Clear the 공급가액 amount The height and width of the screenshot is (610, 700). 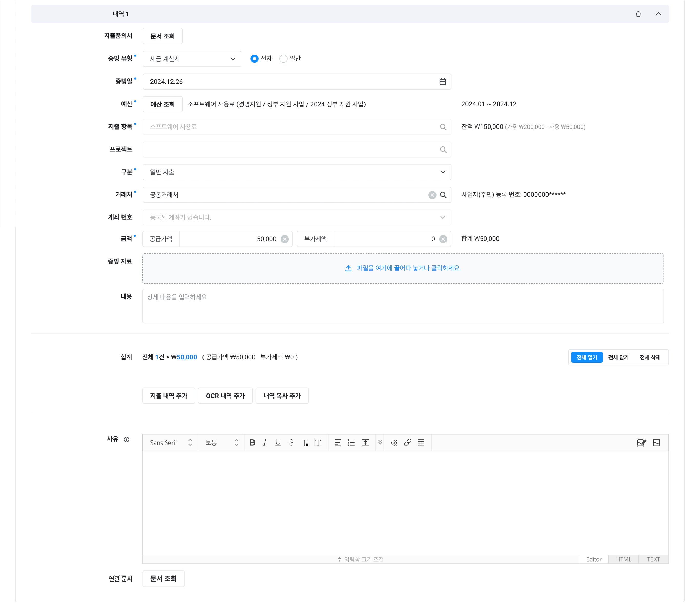pos(285,239)
